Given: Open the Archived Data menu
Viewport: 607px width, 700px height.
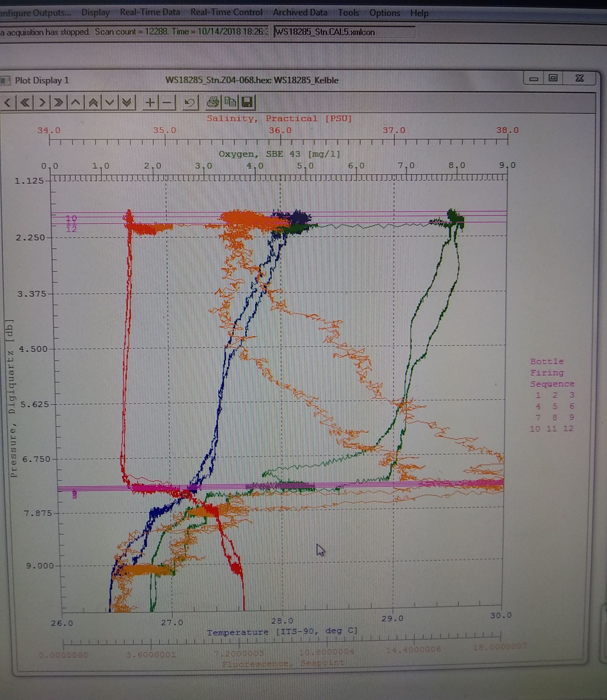Looking at the screenshot, I should [x=300, y=13].
